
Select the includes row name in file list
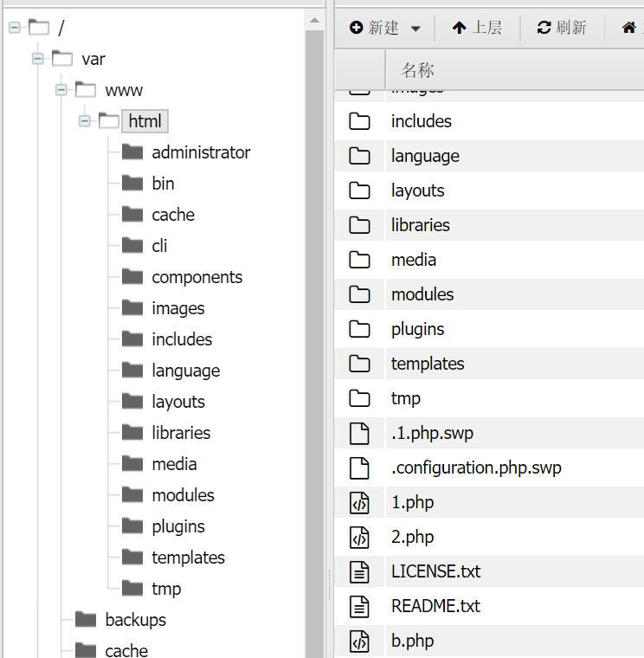(x=422, y=121)
